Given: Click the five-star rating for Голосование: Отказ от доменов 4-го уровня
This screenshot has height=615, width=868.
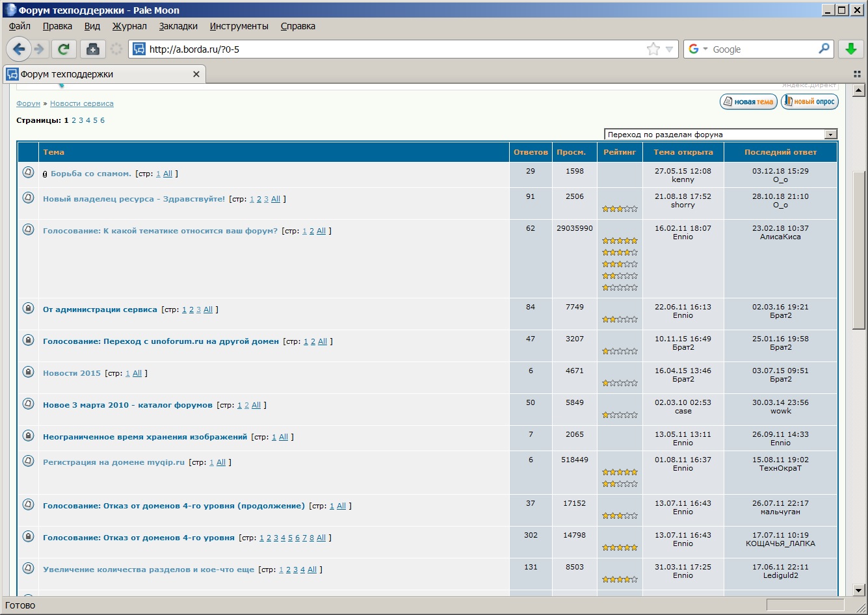Looking at the screenshot, I should click(x=620, y=548).
